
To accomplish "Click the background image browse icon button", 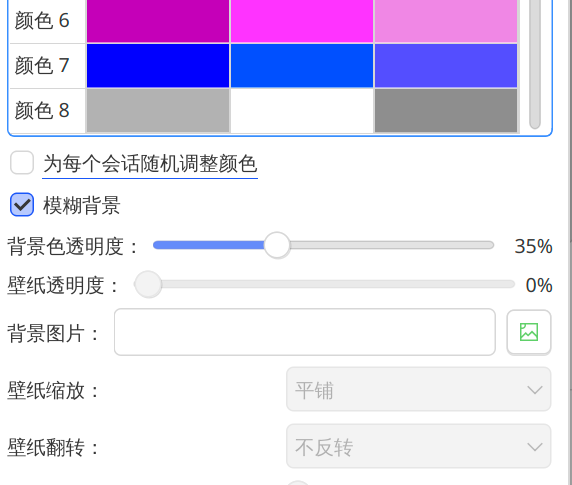I will pos(529,332).
